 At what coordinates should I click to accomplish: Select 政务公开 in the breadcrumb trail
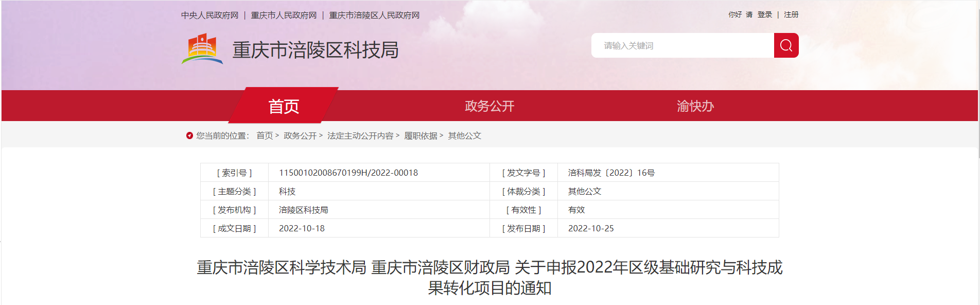(x=300, y=135)
